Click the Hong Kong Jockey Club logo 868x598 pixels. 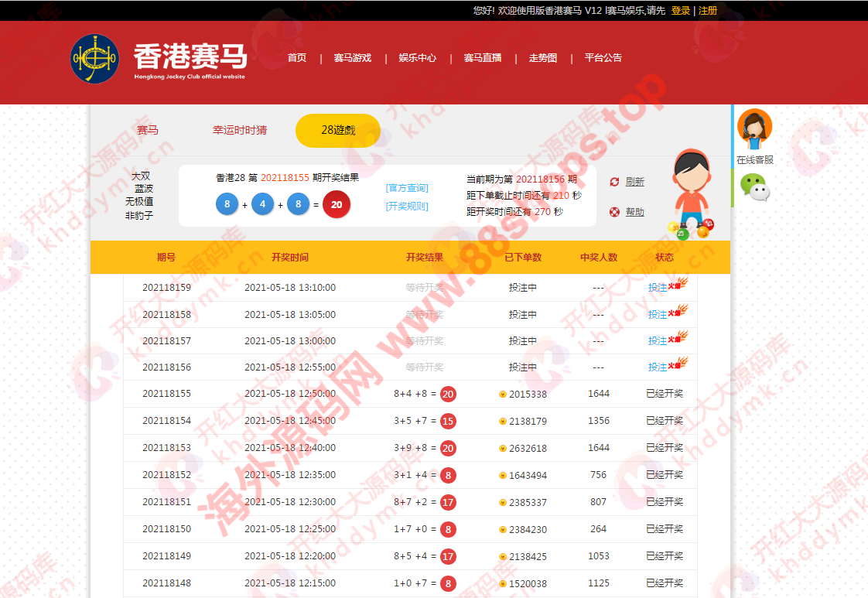(94, 59)
